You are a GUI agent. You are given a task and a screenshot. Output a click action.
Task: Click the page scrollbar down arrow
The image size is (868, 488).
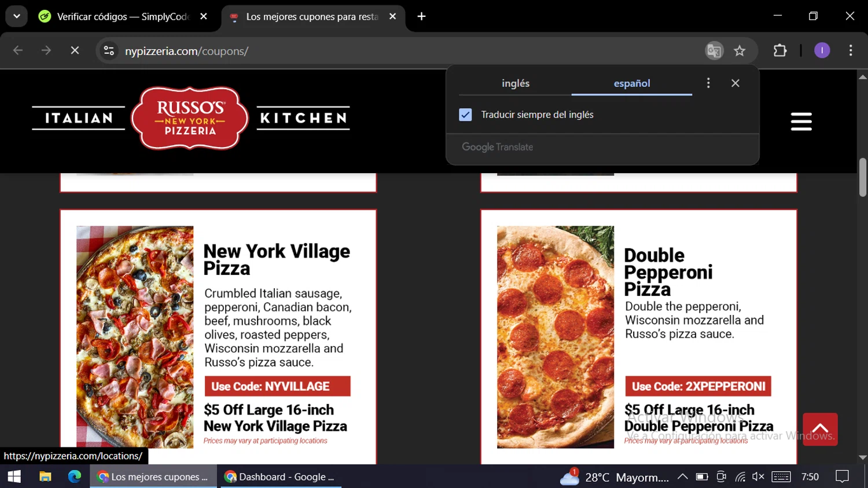(x=863, y=458)
